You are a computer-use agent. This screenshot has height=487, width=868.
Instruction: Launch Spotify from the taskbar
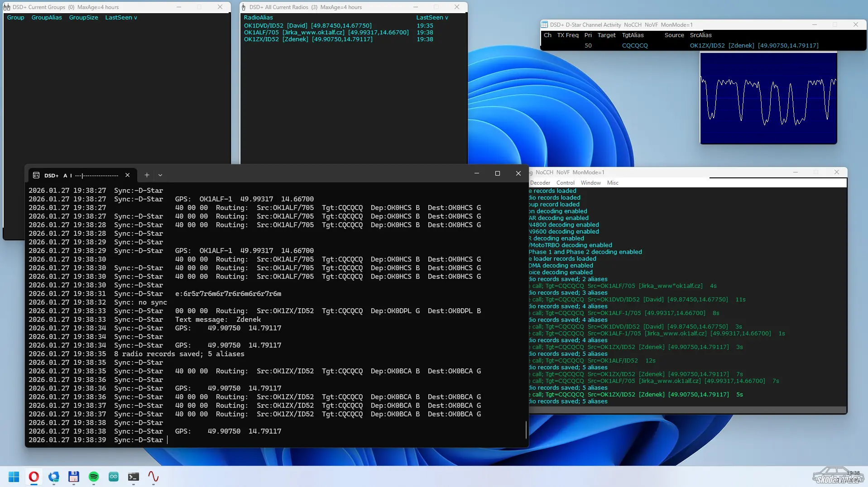tap(94, 477)
